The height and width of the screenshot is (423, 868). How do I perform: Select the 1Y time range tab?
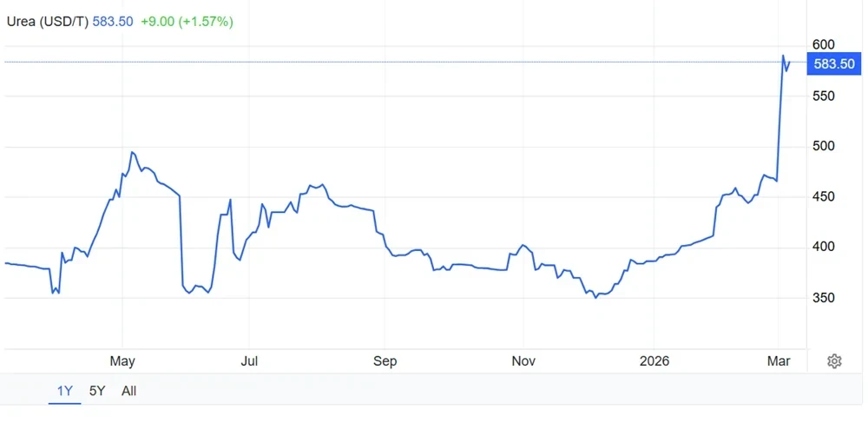tap(65, 392)
